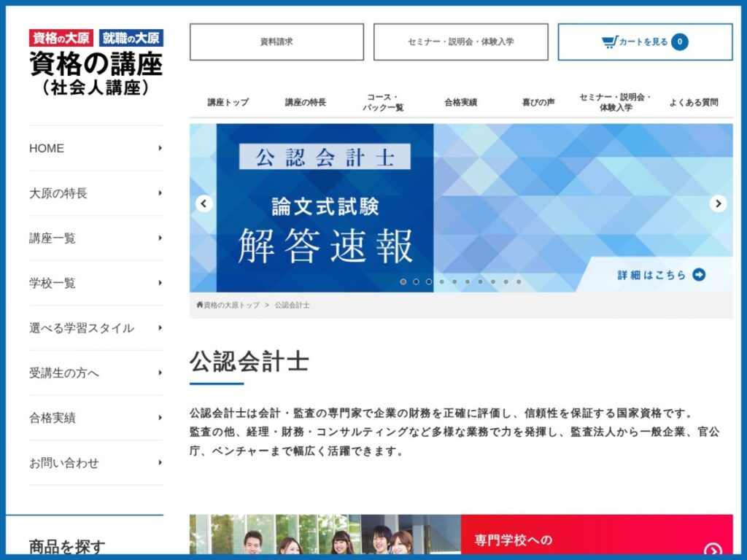Select the second carousel dot
Viewport: 747px width, 560px height.
coord(416,282)
